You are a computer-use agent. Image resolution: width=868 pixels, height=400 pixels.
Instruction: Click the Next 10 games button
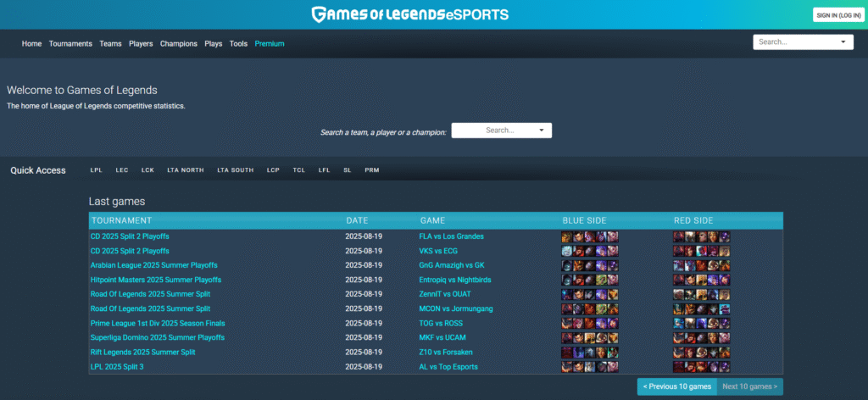(x=750, y=386)
